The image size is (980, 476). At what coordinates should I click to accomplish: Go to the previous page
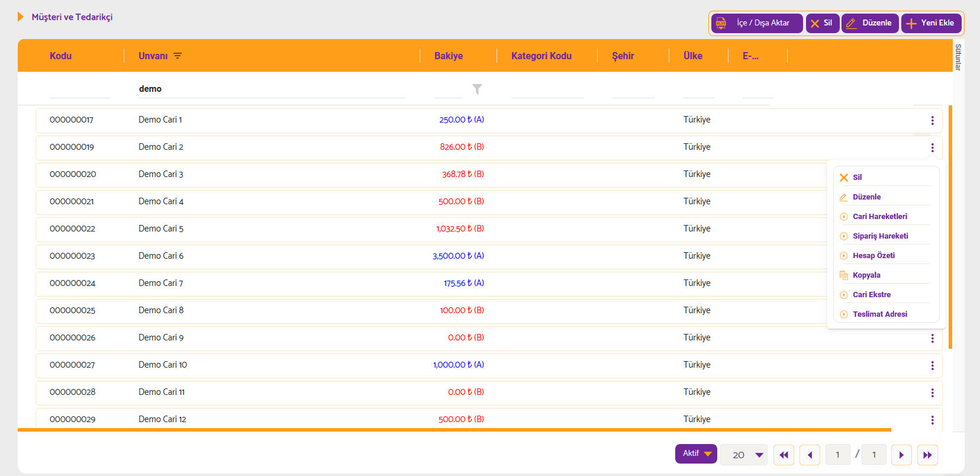tap(810, 455)
